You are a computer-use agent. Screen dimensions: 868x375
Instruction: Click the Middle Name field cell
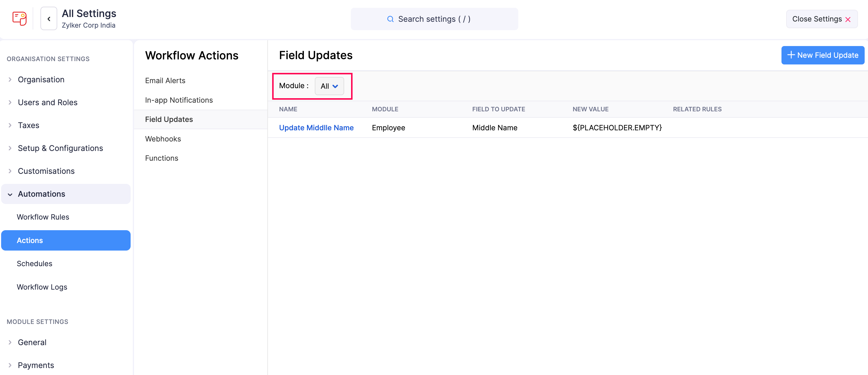click(x=495, y=128)
